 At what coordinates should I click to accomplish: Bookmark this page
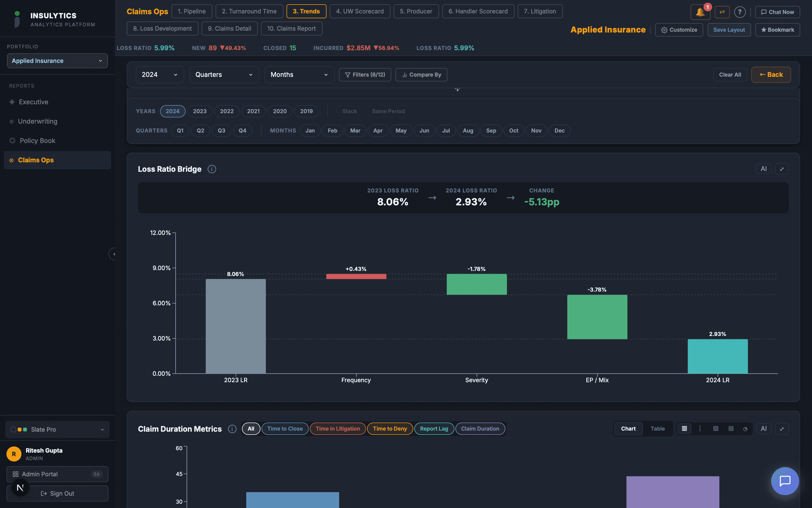(x=777, y=30)
